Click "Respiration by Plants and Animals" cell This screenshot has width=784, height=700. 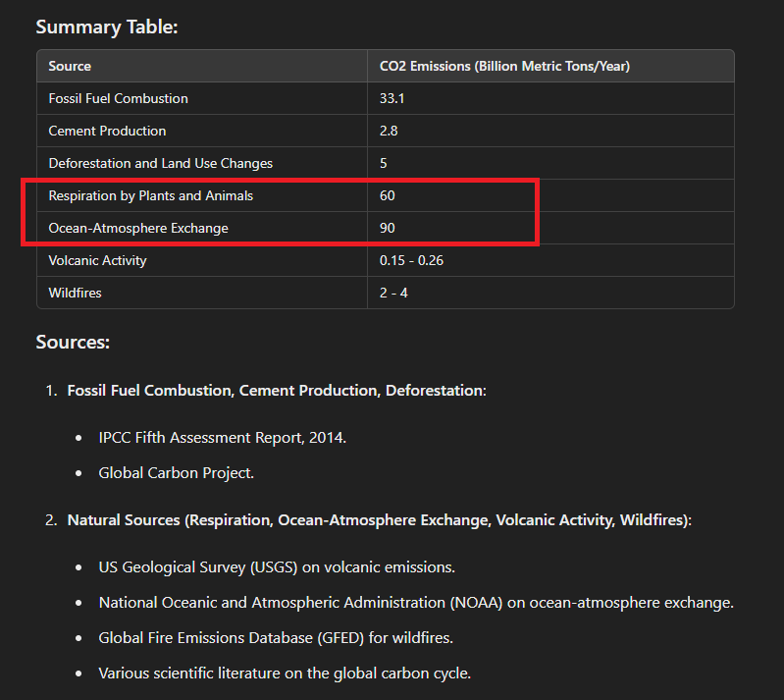pos(150,195)
